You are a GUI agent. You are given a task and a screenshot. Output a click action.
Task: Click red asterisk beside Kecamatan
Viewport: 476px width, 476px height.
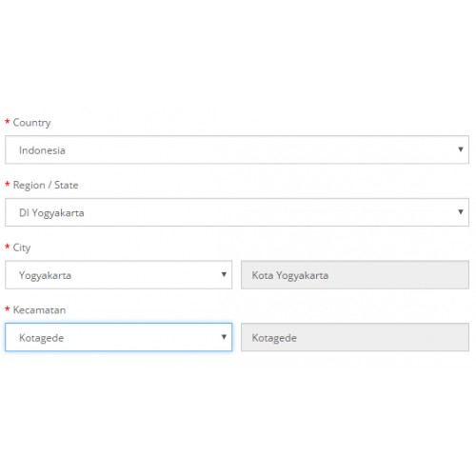8,308
